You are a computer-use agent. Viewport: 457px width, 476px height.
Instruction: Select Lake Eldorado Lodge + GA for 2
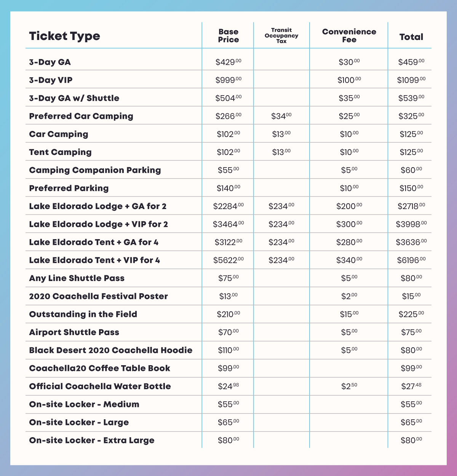click(97, 206)
